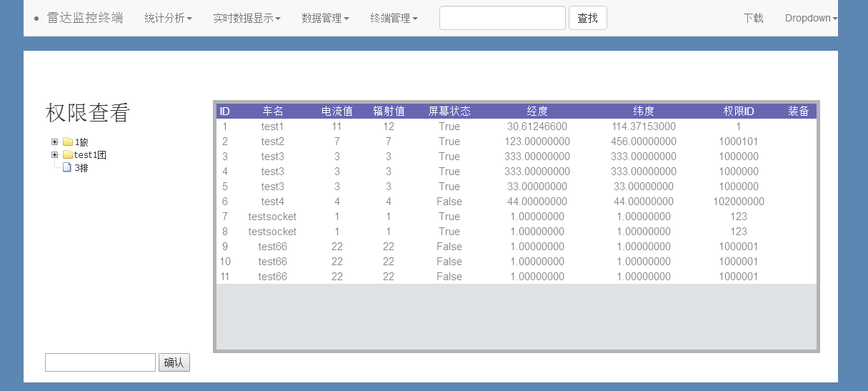
Task: Open the 终端管理 dropdown menu
Action: [x=394, y=18]
